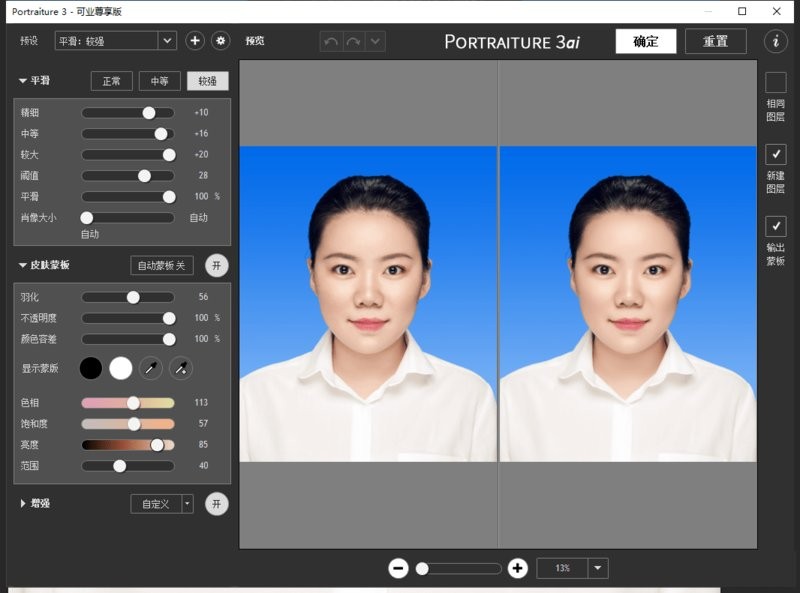
Task: Open the info icon next to 重置
Action: [x=776, y=41]
